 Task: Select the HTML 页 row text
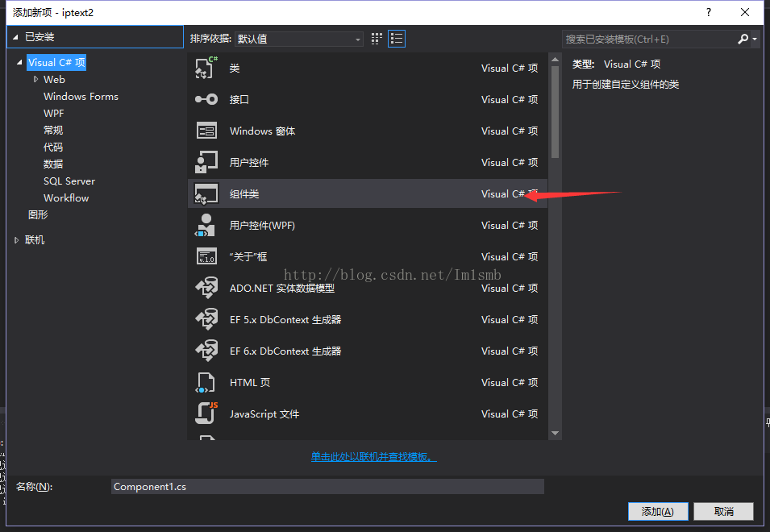249,382
